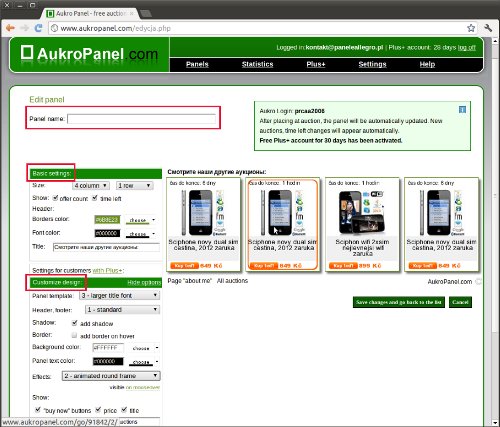Viewport: 500px width, 427px height.
Task: Enable add border on hover checkbox
Action: coord(75,335)
